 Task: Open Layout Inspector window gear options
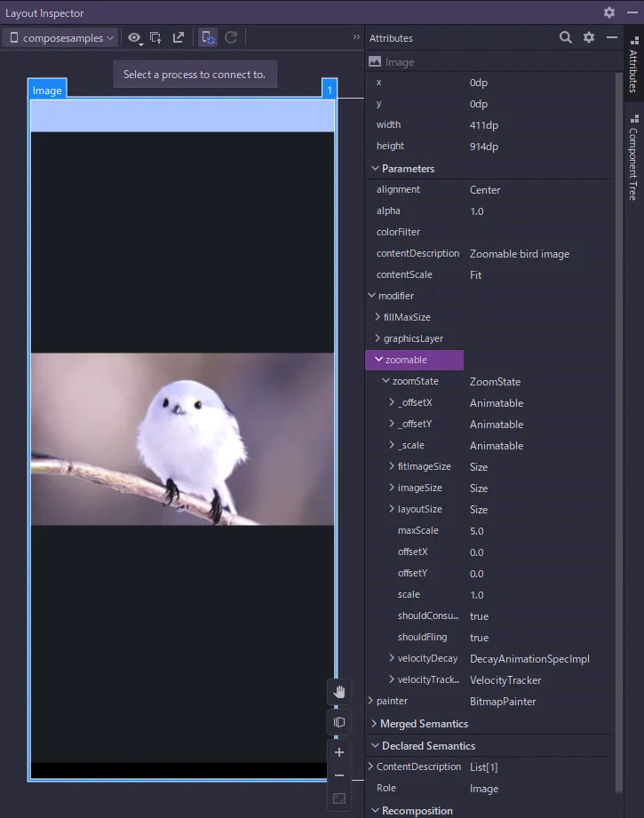[608, 12]
